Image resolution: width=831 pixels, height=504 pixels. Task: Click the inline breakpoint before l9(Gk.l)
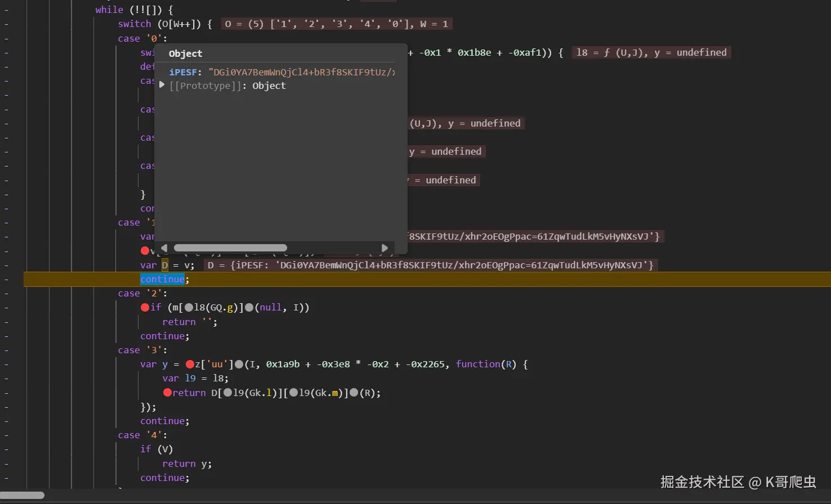227,392
